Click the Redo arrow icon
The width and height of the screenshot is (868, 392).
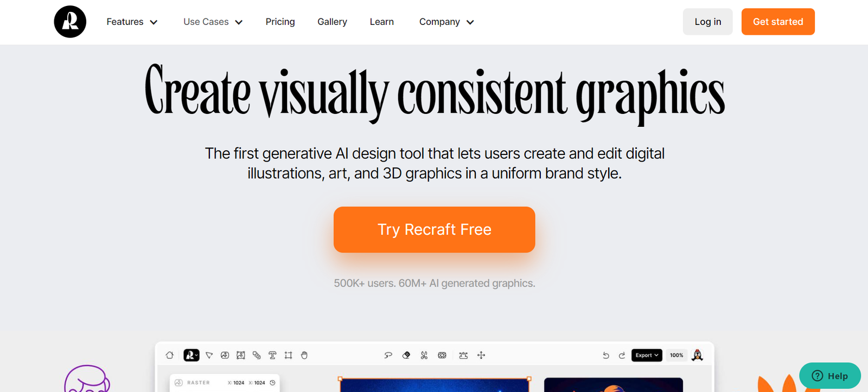tap(622, 355)
